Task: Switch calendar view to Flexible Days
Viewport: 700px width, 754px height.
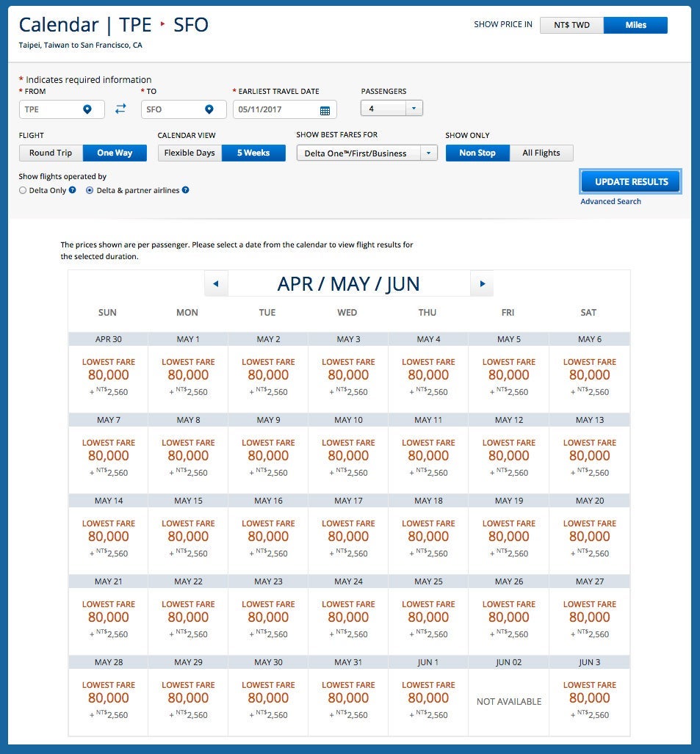Action: pos(190,153)
